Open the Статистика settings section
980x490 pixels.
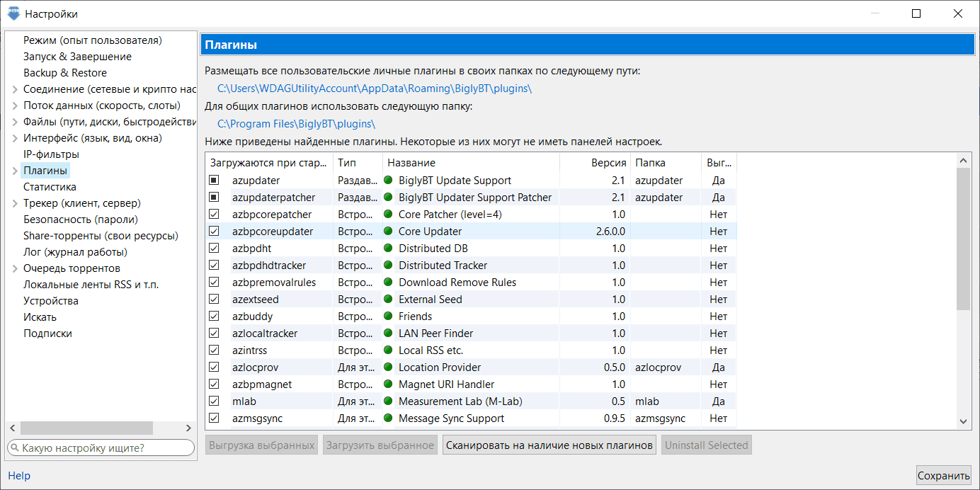(50, 187)
